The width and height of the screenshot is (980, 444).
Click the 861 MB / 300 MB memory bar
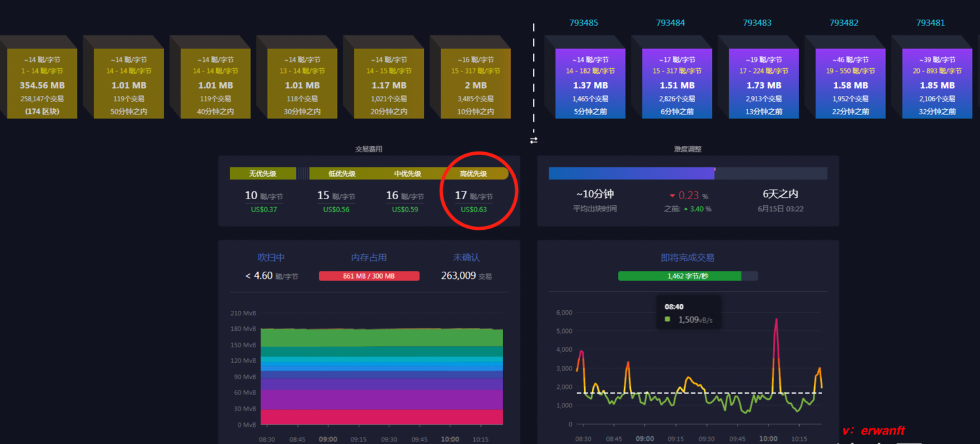pos(369,276)
